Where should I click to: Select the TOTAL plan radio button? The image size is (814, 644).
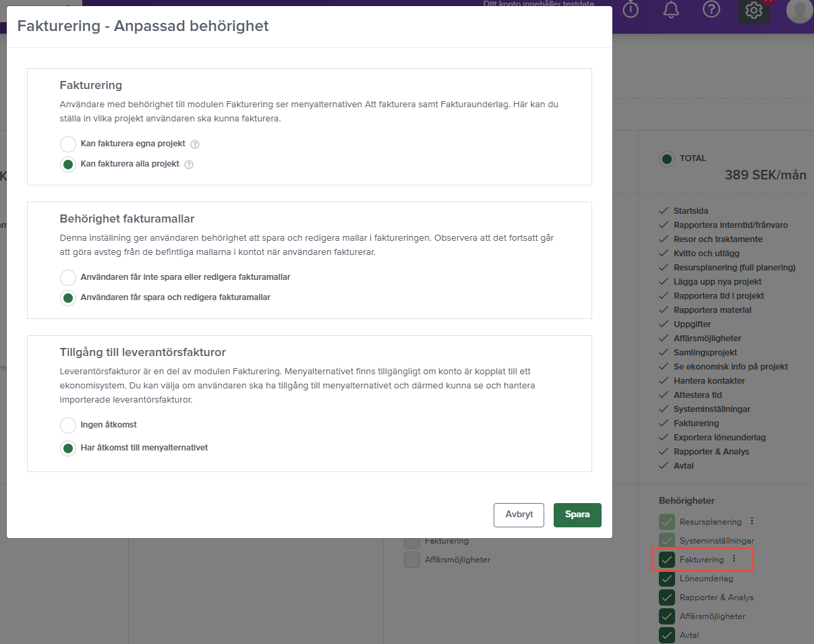(x=667, y=159)
